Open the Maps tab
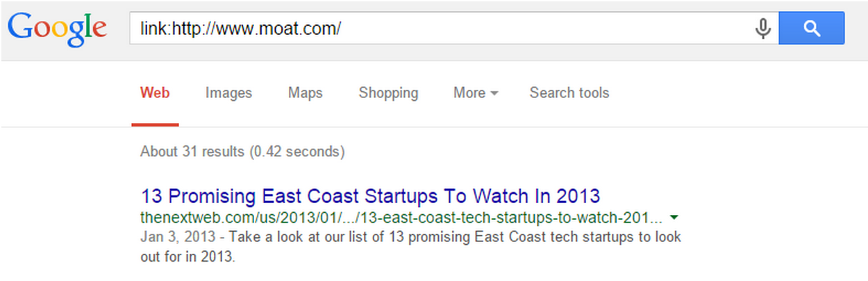 tap(306, 93)
